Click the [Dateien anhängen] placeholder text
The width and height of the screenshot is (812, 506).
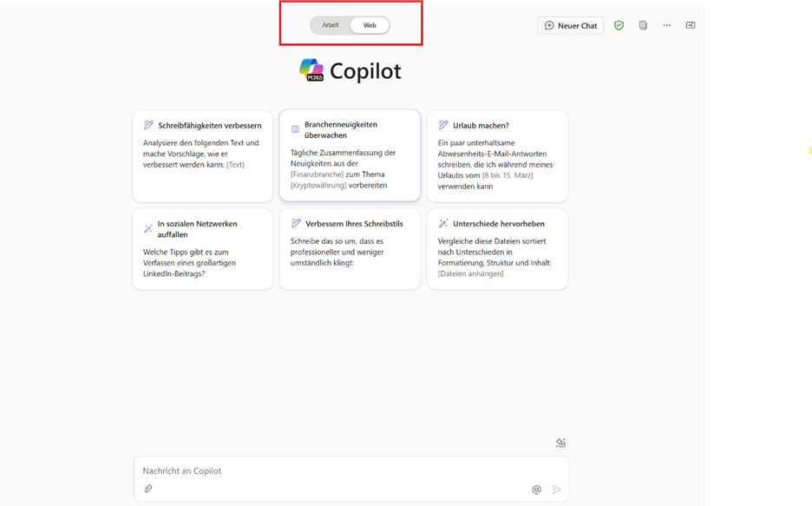click(x=471, y=273)
